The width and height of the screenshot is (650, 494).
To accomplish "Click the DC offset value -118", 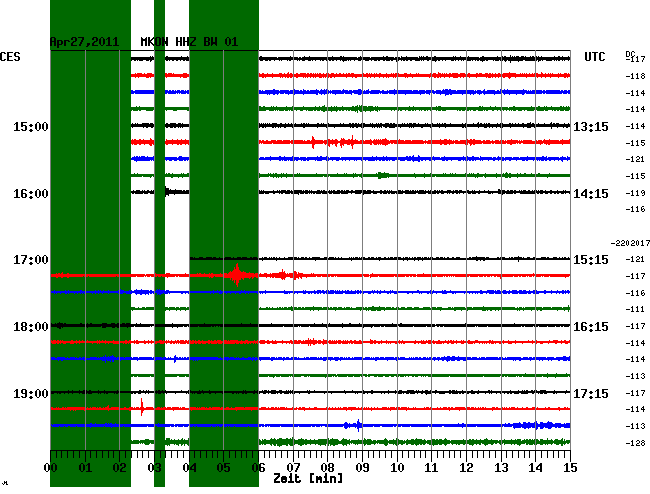I will (635, 76).
